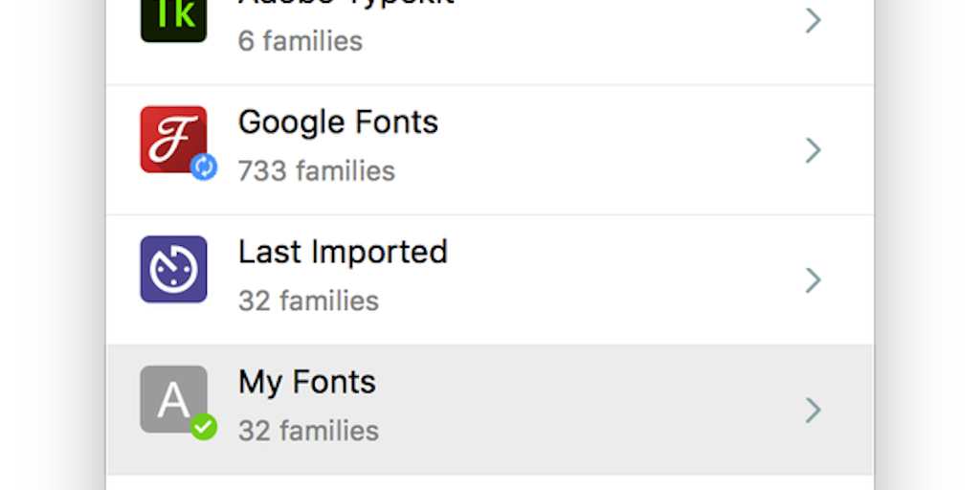Expand the Google Fonts chevron arrow
The height and width of the screenshot is (490, 980).
point(813,150)
